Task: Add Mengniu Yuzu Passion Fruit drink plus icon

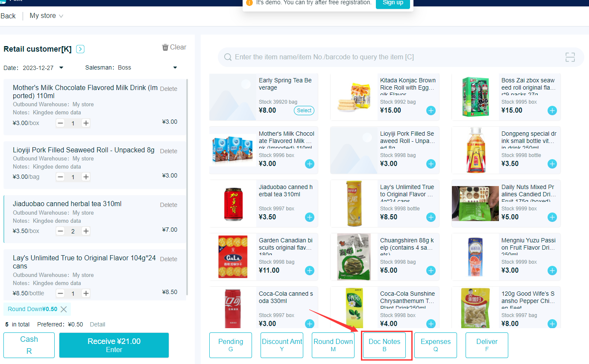Action: 552,271
